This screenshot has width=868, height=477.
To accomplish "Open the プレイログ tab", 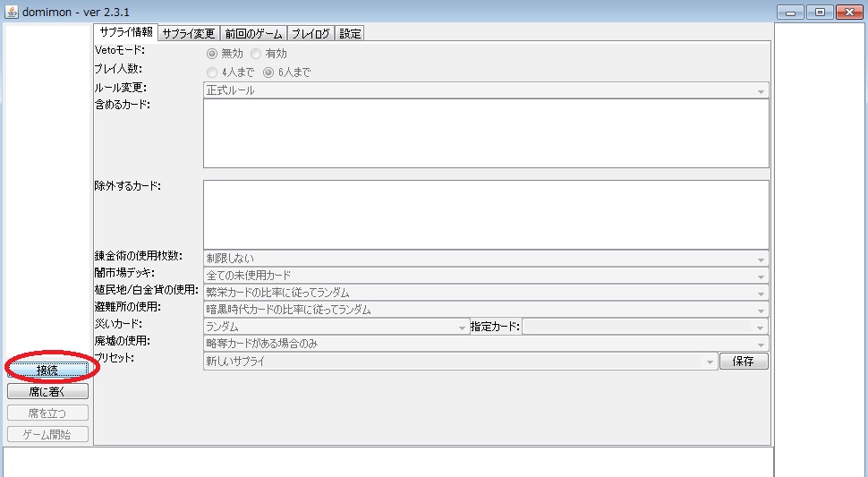I will pos(311,34).
